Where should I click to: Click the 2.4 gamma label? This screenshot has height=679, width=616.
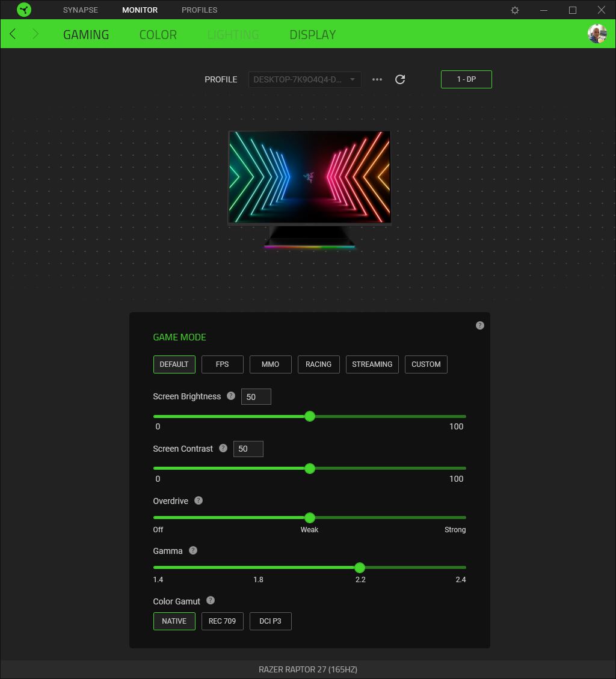[460, 579]
